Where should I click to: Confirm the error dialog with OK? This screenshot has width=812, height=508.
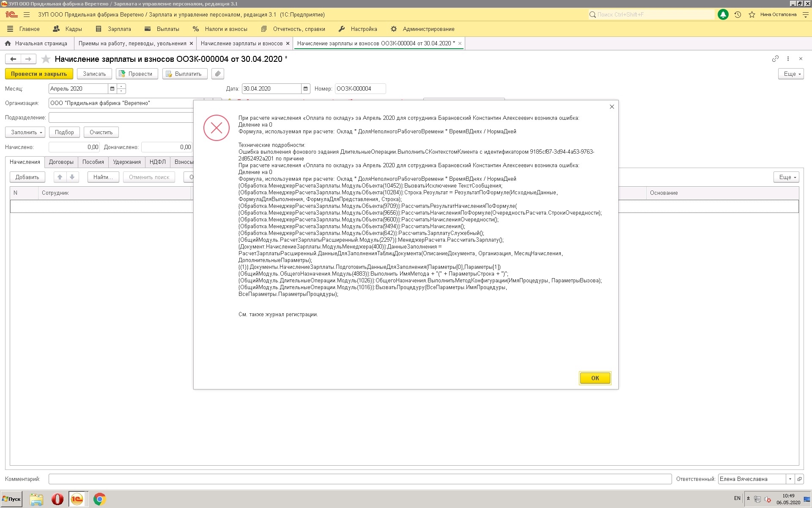(x=595, y=378)
